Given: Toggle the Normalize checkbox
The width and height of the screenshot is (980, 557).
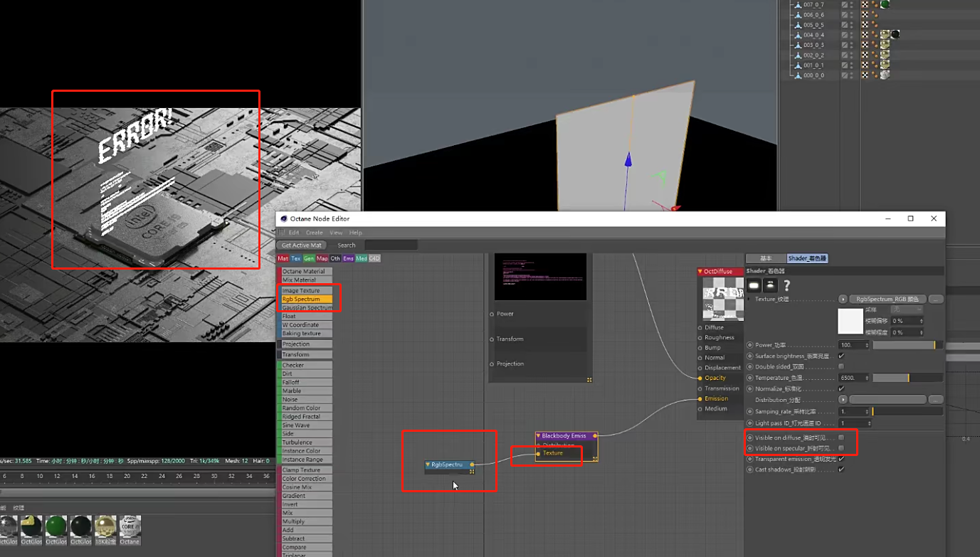Looking at the screenshot, I should click(x=841, y=388).
